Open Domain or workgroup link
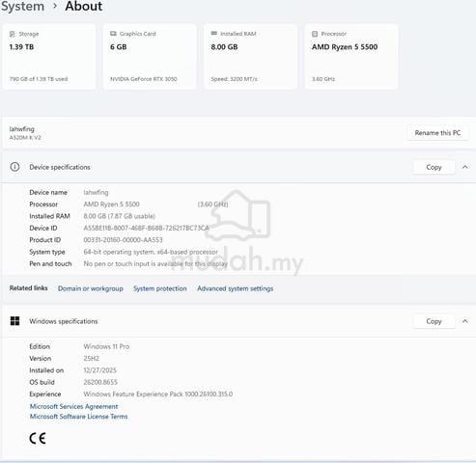 91,288
